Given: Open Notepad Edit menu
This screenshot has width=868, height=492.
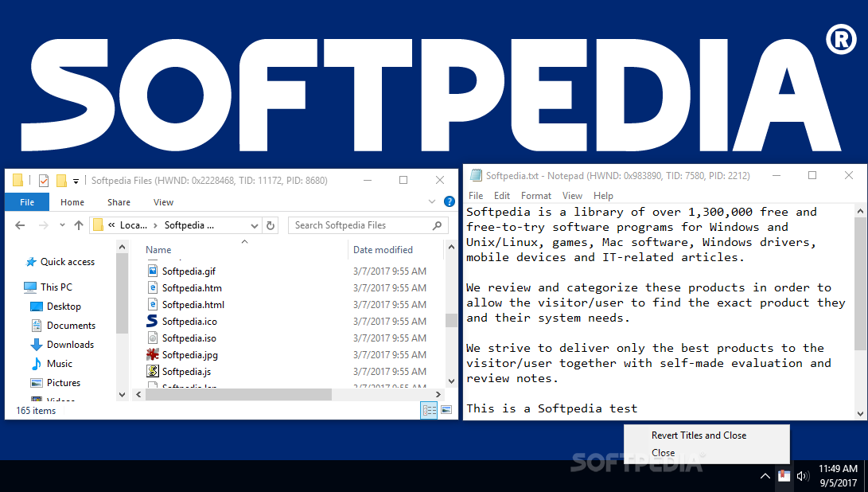Looking at the screenshot, I should pos(502,196).
